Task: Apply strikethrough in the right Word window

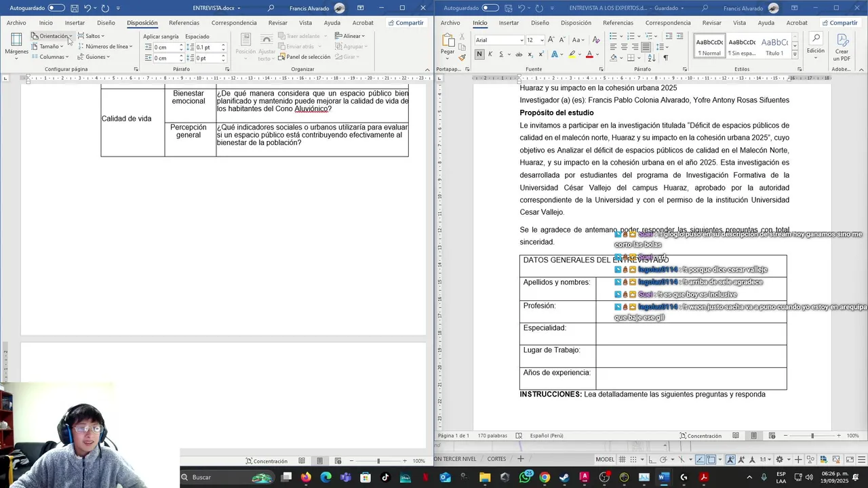Action: point(519,54)
